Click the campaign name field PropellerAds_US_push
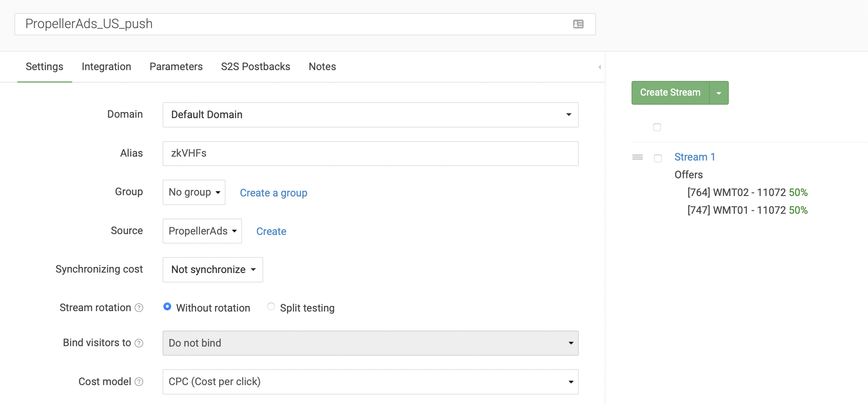Image resolution: width=868 pixels, height=405 pixels. tap(305, 24)
